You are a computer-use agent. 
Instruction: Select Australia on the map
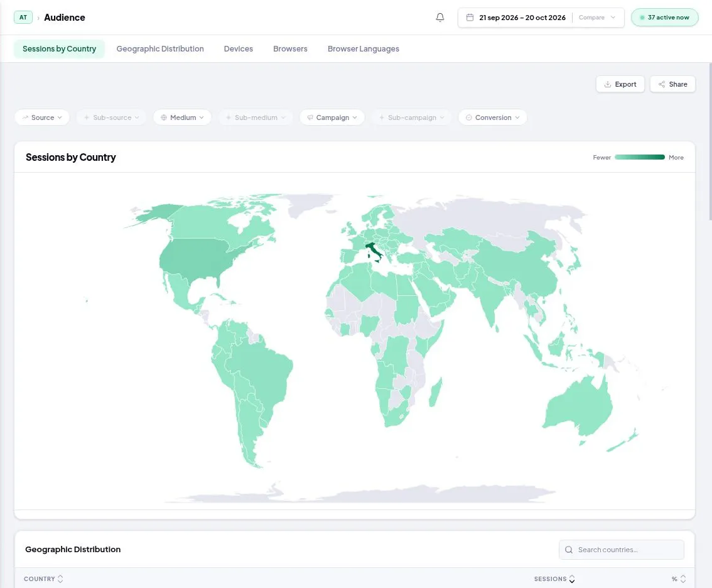(579, 406)
